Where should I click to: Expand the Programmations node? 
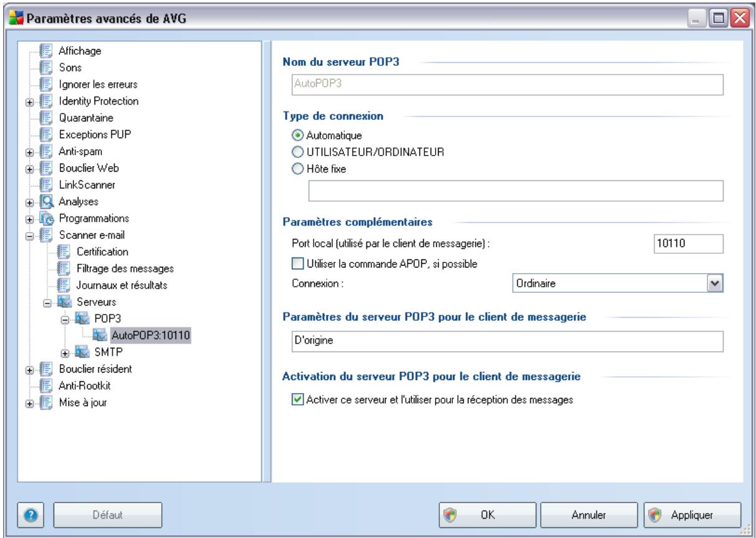(x=30, y=219)
